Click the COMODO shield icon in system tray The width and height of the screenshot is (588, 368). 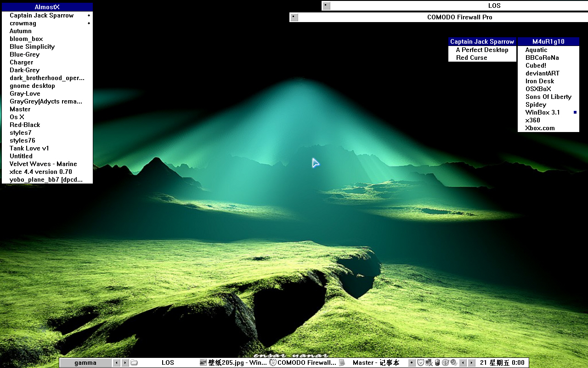click(x=420, y=362)
